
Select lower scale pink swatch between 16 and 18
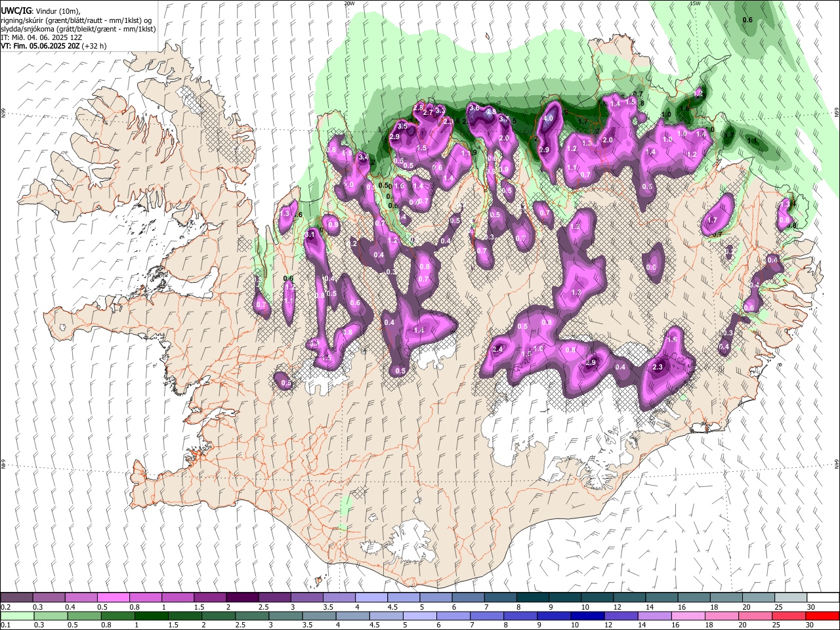(688, 616)
